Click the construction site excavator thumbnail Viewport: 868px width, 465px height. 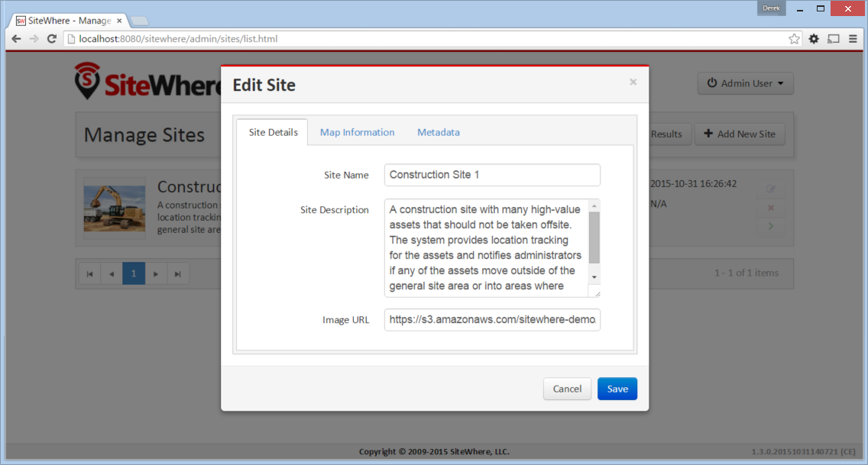point(115,208)
